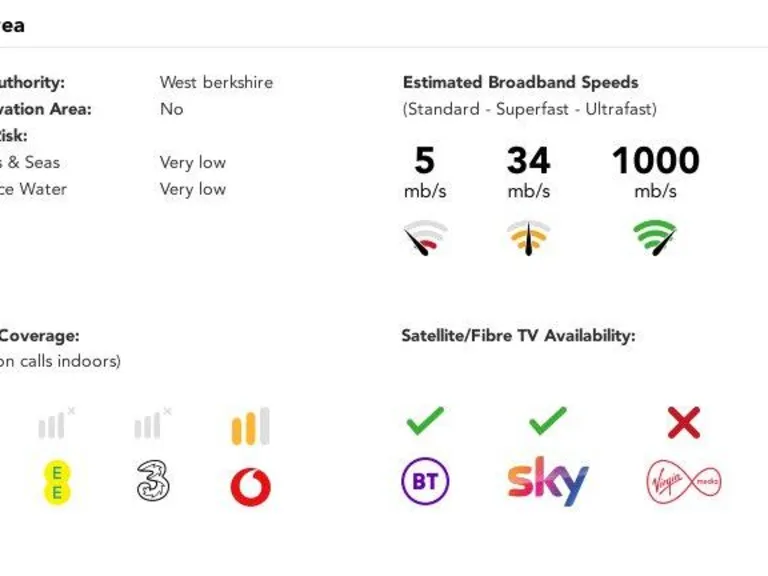Click the red cross above Virgin Media

(x=684, y=422)
